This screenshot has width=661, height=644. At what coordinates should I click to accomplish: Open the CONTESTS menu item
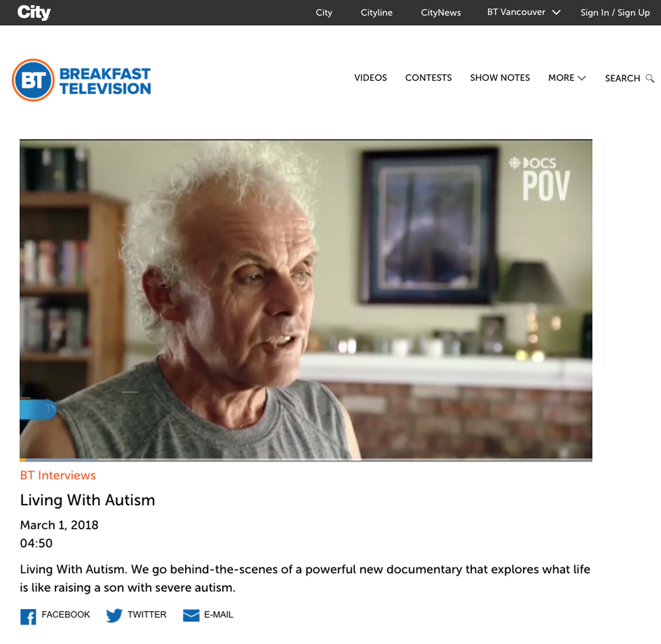click(x=428, y=78)
